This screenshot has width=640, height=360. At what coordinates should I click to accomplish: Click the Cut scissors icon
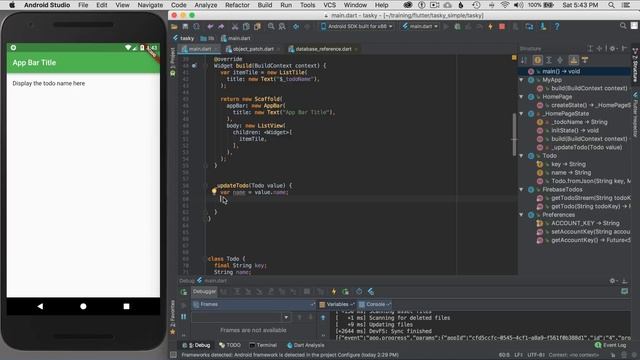235,27
